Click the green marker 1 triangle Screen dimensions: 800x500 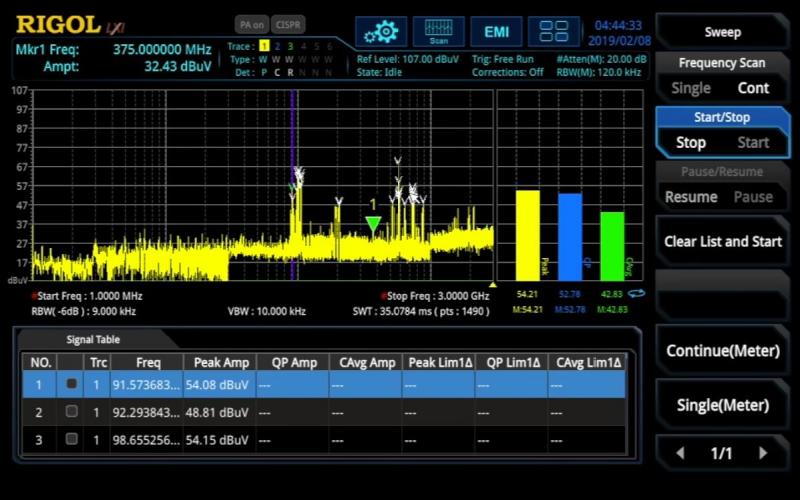[373, 224]
